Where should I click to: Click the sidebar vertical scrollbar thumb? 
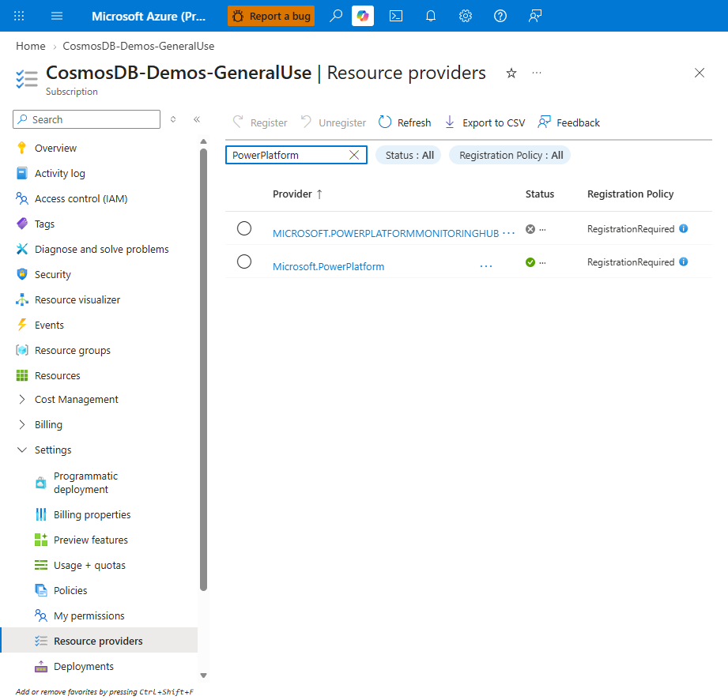coord(203,370)
